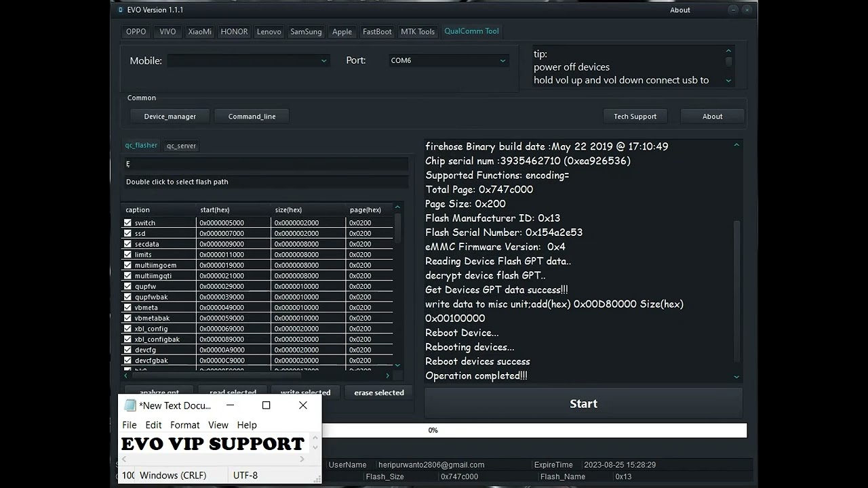Toggle the limits partition checkbox
Screen dimensions: 868x488
[x=127, y=254]
